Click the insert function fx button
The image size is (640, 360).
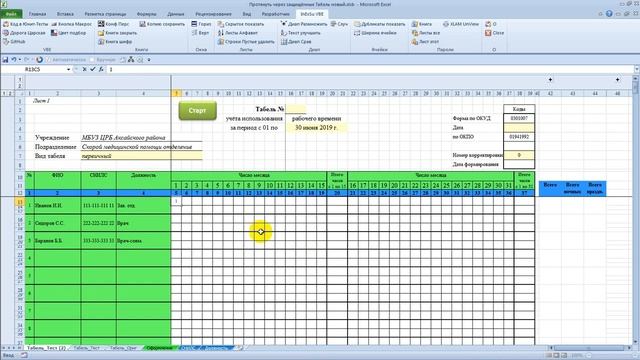101,69
